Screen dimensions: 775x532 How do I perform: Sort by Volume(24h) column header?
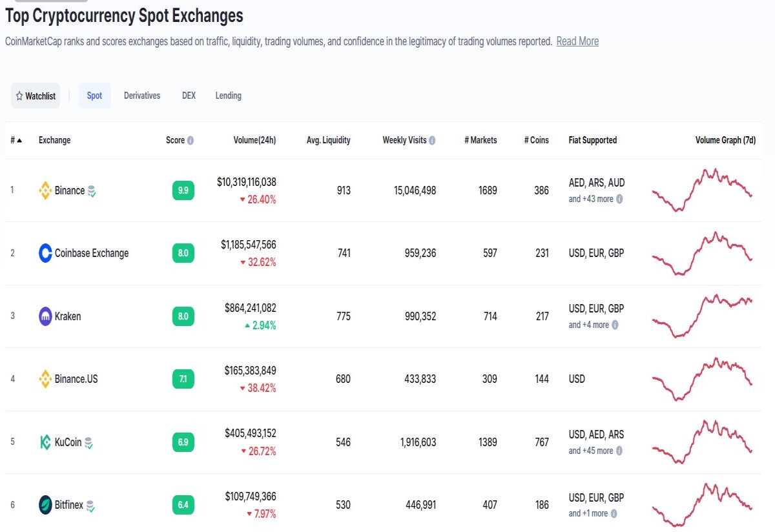tap(254, 140)
